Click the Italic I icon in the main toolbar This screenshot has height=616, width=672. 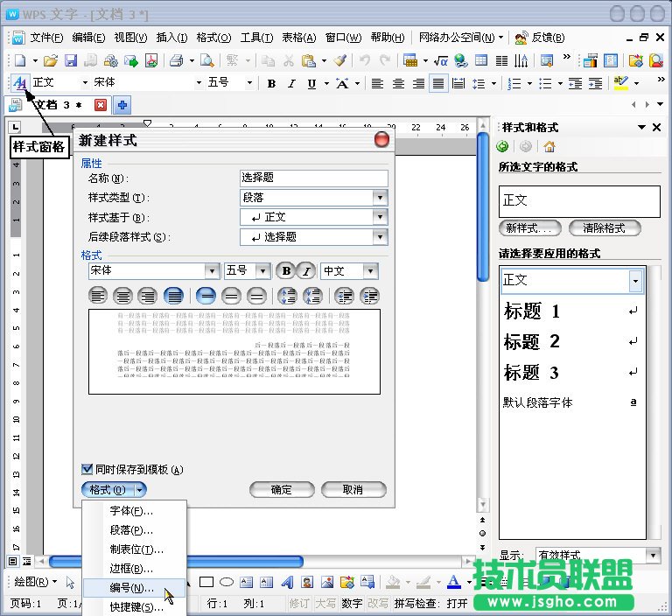(x=291, y=84)
